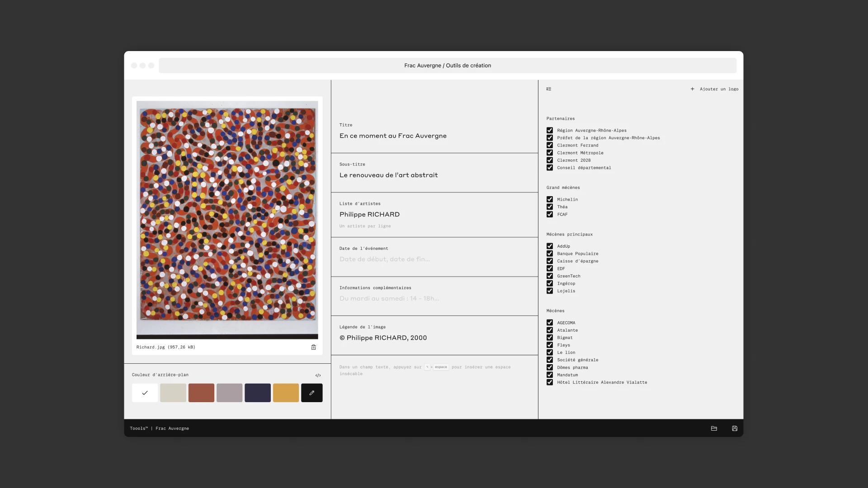Image resolution: width=868 pixels, height=488 pixels.
Task: Toggle the Théa checkbox
Action: [x=550, y=207]
